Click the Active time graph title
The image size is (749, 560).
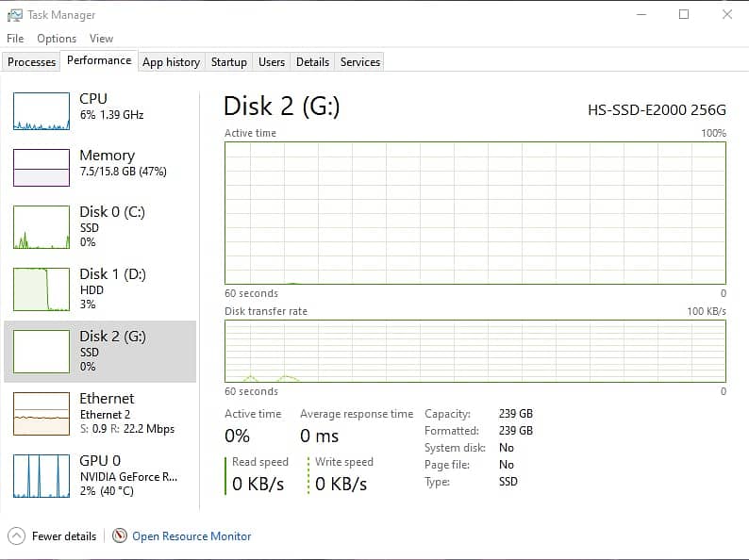pyautogui.click(x=250, y=133)
